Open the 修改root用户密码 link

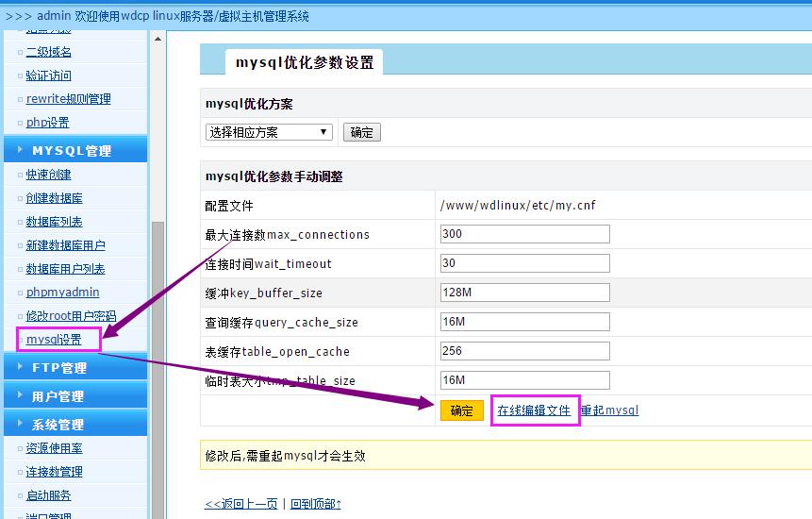[71, 316]
